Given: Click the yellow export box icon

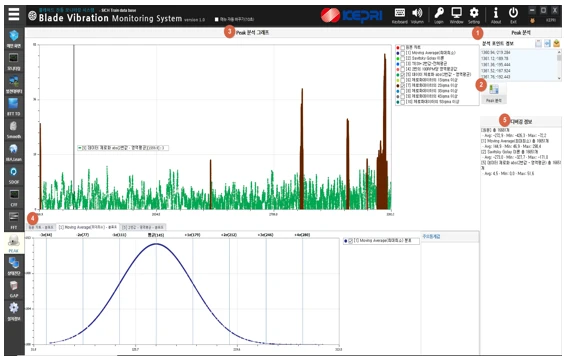Looking at the screenshot, I should [556, 43].
